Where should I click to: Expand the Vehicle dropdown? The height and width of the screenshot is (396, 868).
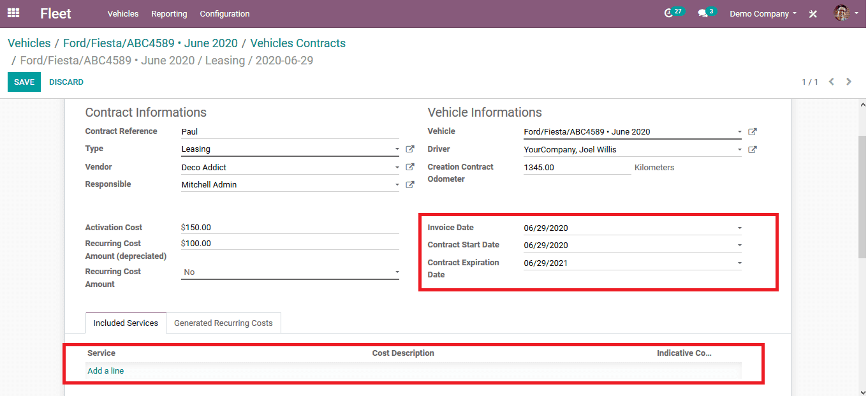click(739, 132)
